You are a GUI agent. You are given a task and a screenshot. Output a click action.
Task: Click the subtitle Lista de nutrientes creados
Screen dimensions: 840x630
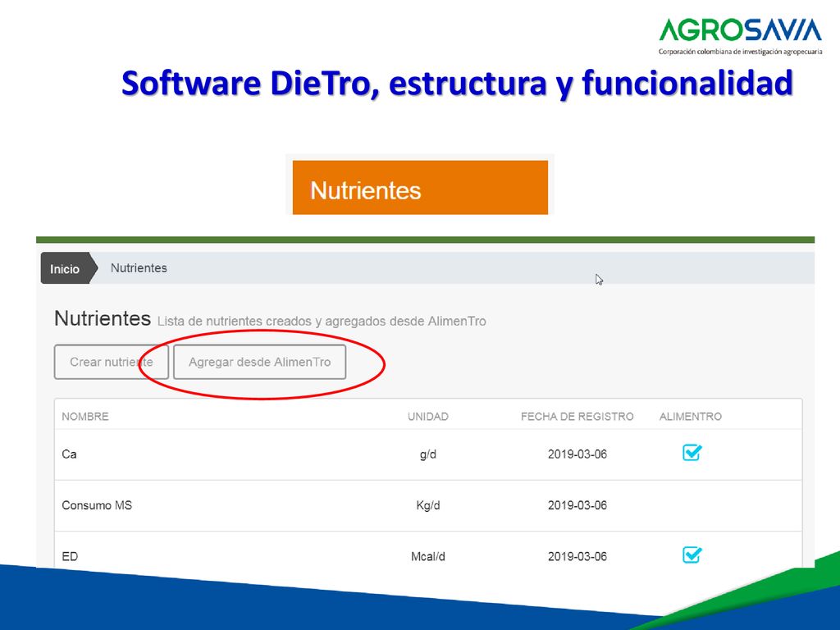coord(322,322)
